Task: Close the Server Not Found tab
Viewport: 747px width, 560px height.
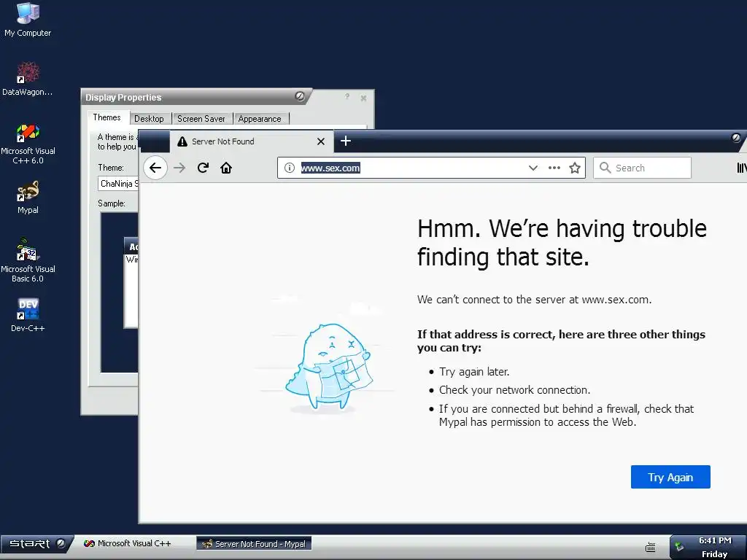Action: coord(321,141)
